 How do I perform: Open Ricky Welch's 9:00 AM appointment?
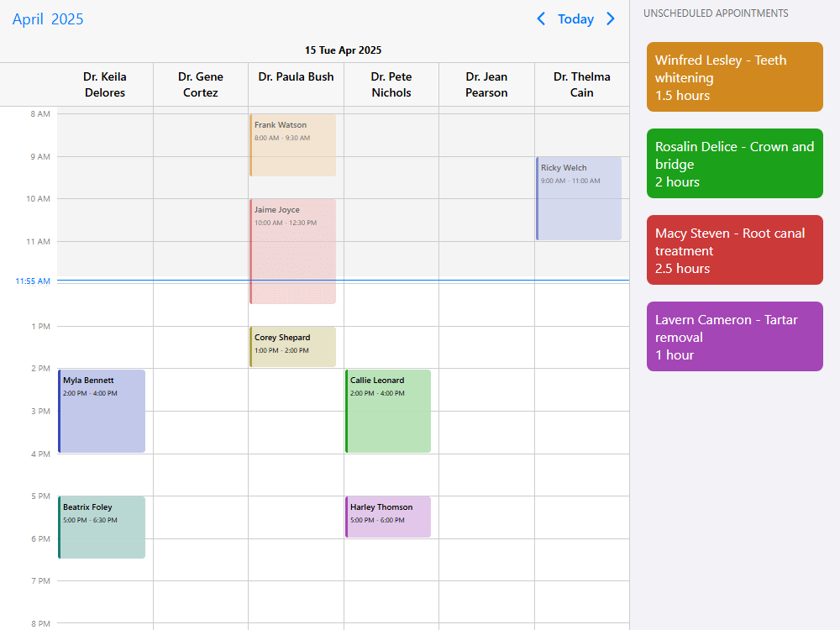(x=579, y=198)
